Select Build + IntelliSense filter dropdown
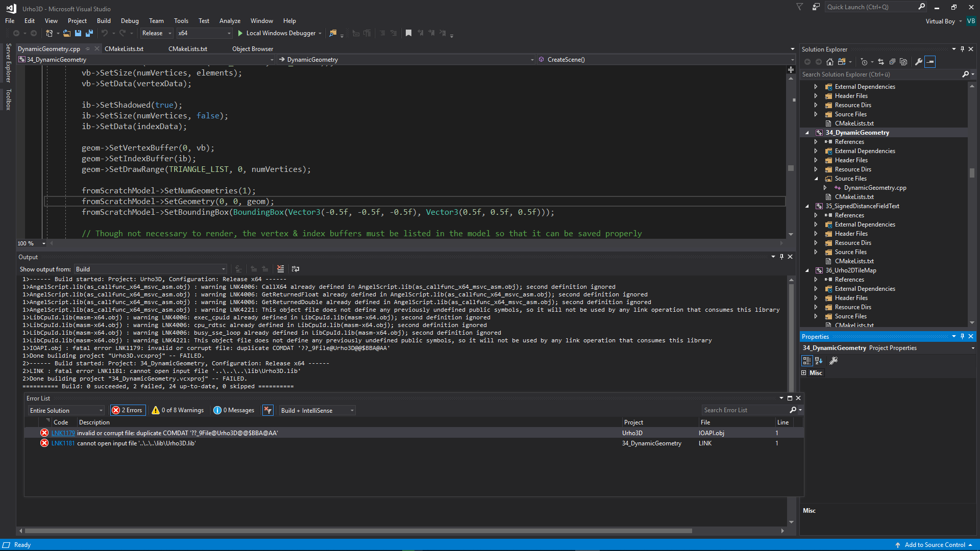Screen dimensions: 980x551 pos(317,410)
